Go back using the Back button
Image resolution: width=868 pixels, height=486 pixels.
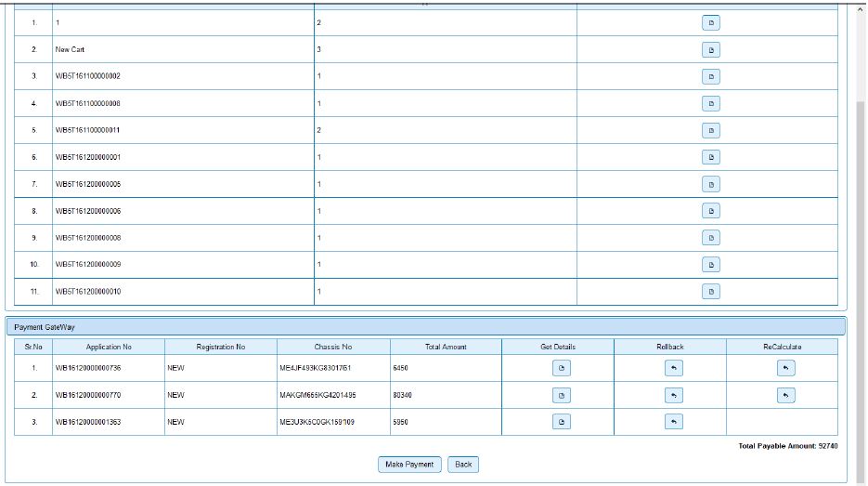[x=463, y=465]
